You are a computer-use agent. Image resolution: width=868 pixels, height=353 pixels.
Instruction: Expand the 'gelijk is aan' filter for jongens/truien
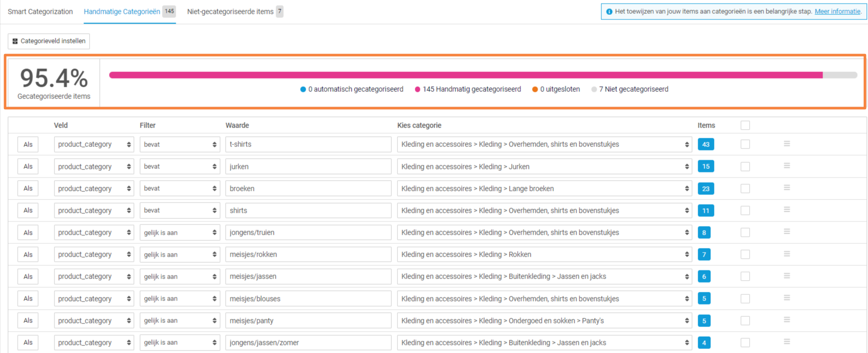coord(179,233)
